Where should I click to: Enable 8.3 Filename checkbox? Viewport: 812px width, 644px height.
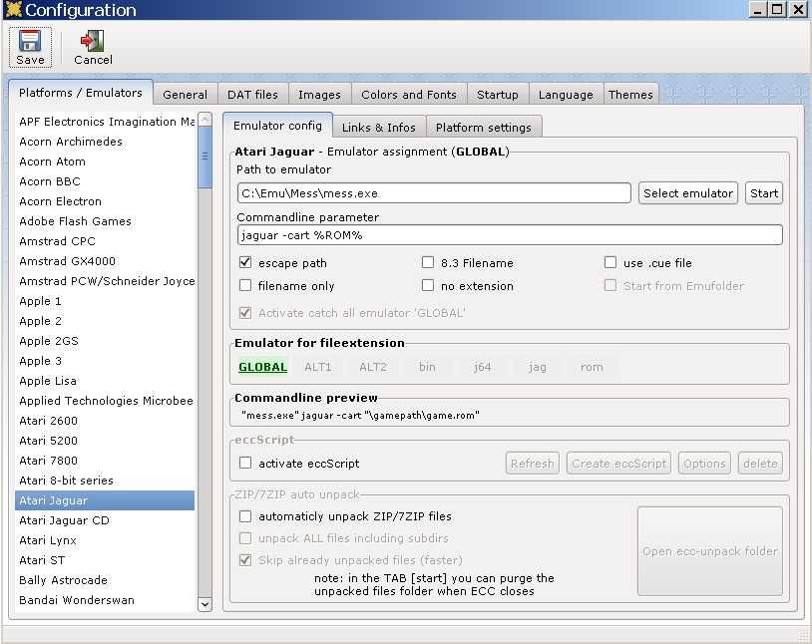click(428, 262)
